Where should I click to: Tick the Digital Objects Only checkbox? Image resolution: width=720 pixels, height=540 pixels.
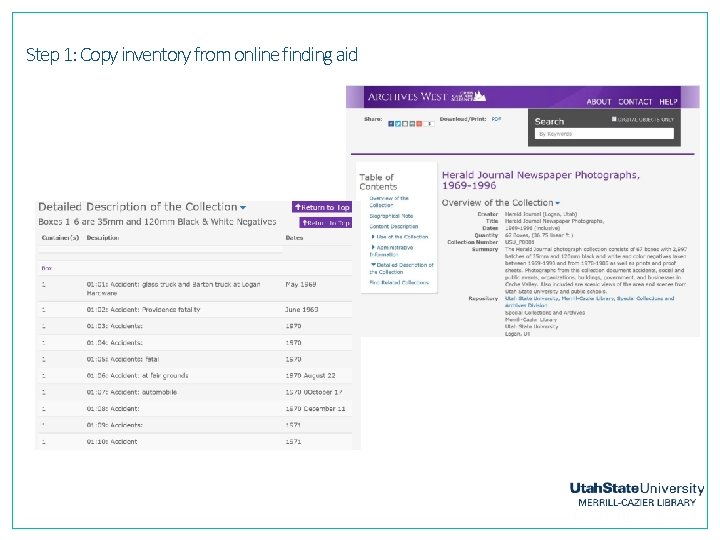(x=614, y=119)
